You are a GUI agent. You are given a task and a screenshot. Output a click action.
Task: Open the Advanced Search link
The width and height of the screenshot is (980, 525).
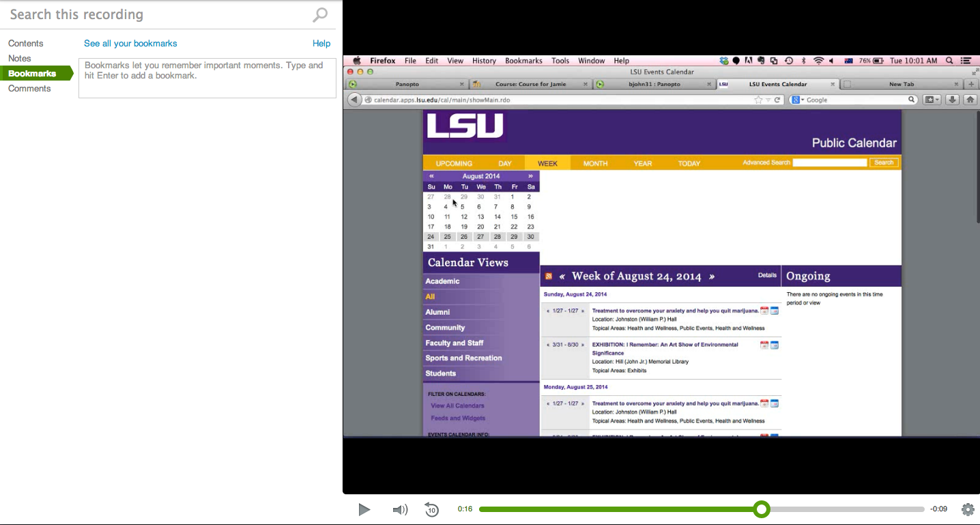click(766, 162)
